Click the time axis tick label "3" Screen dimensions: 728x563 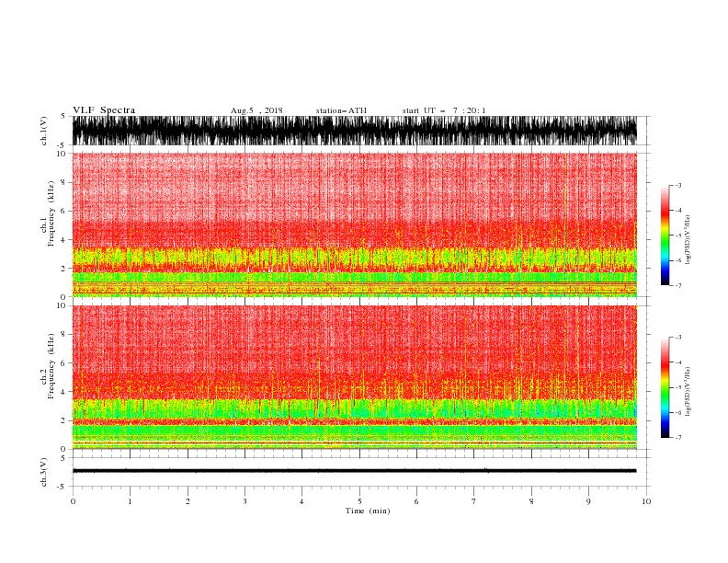245,501
